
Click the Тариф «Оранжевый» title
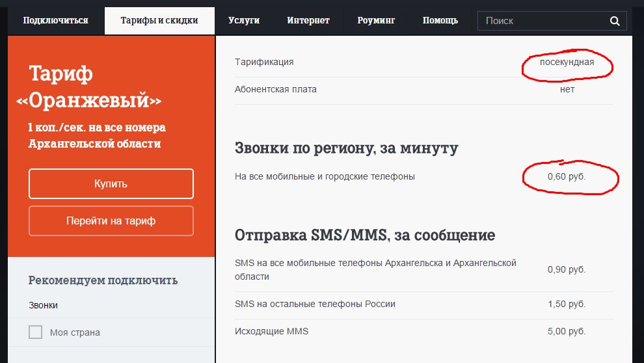tap(88, 87)
